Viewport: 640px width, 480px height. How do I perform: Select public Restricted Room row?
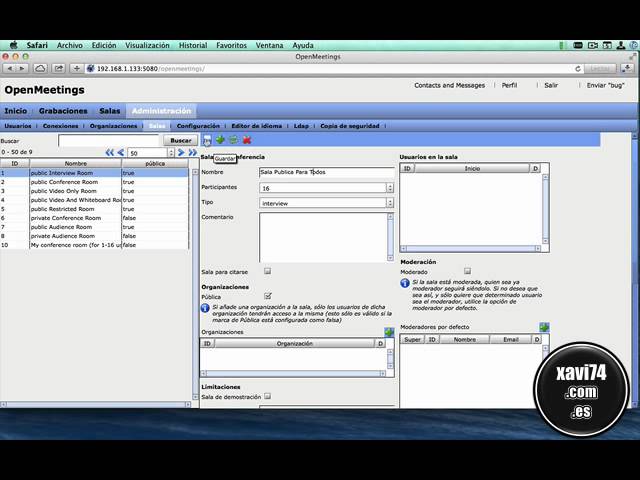tap(94, 209)
